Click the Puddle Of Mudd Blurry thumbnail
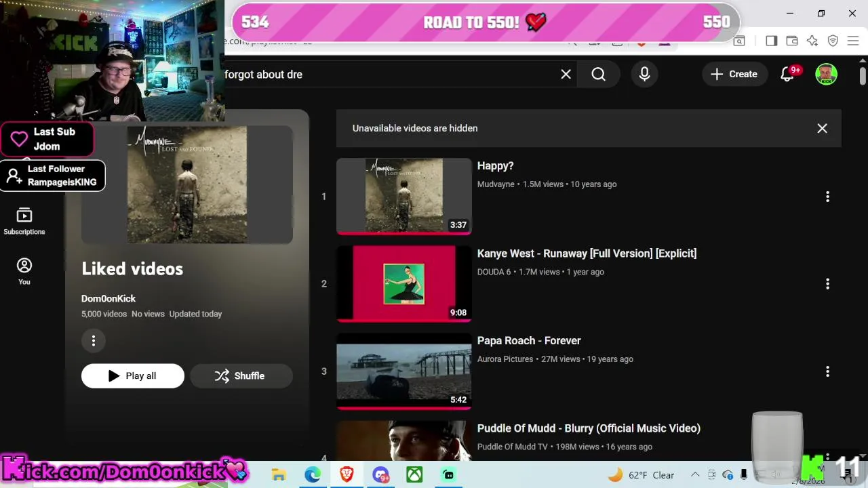The height and width of the screenshot is (488, 868). (x=404, y=441)
